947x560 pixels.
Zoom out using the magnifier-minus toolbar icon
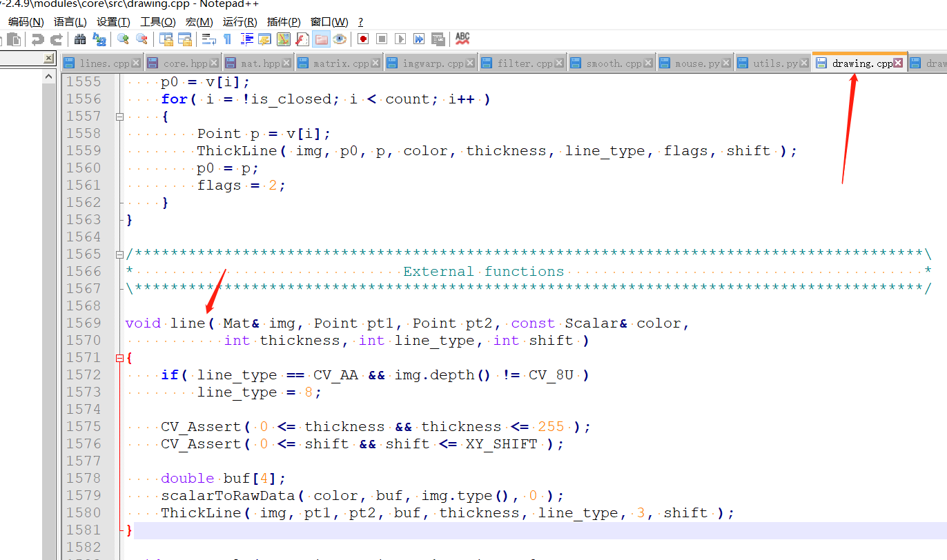pyautogui.click(x=144, y=39)
